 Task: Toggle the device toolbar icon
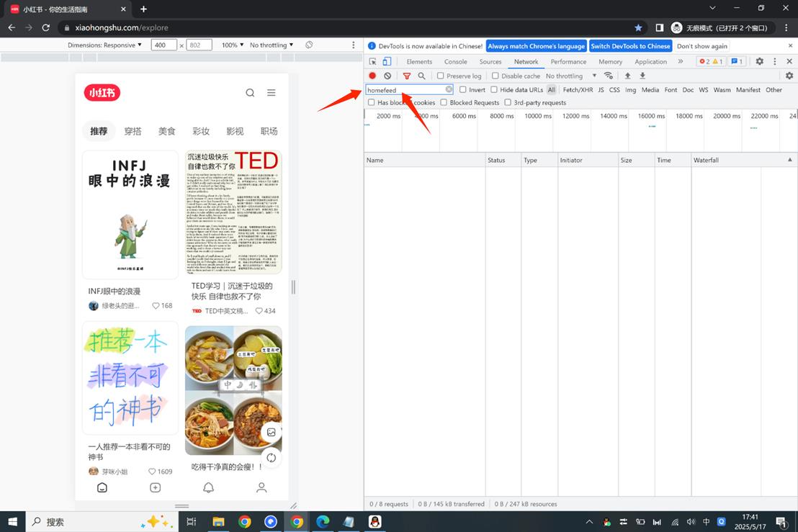tap(387, 61)
